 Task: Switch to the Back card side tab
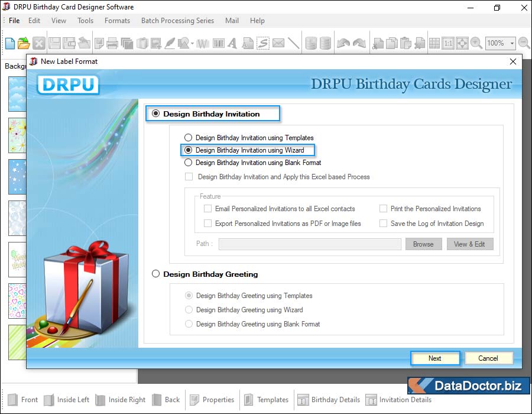coord(166,399)
